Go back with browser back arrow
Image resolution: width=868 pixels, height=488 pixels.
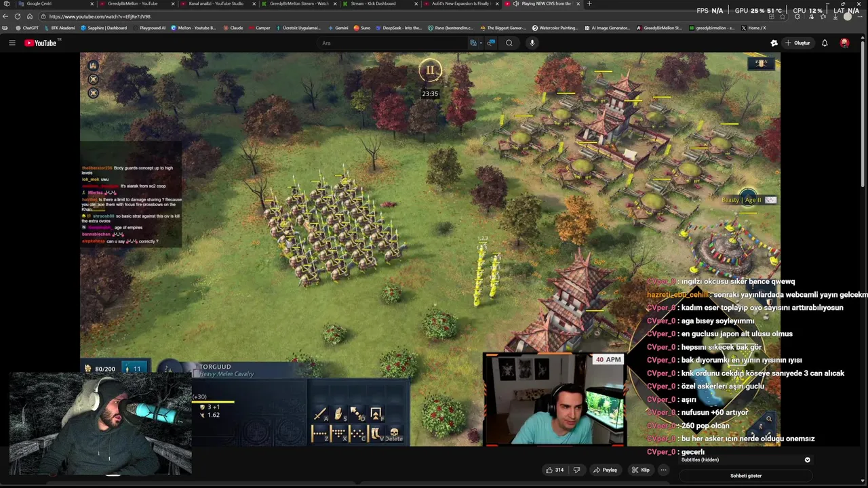5,16
